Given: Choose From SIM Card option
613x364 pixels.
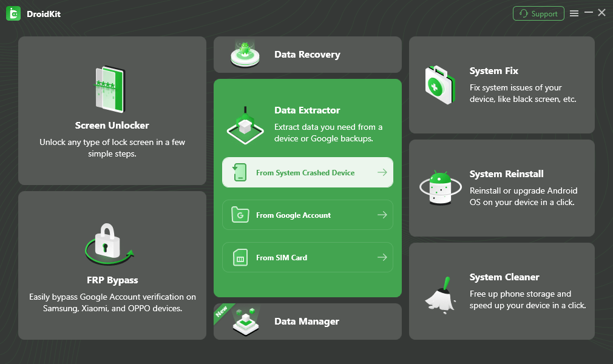Looking at the screenshot, I should pos(308,257).
